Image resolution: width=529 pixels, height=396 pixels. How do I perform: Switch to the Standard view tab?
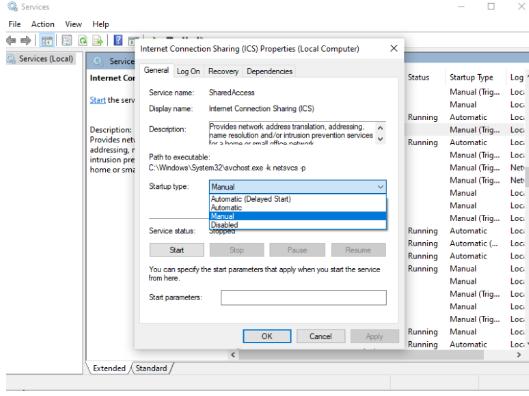coord(151,368)
